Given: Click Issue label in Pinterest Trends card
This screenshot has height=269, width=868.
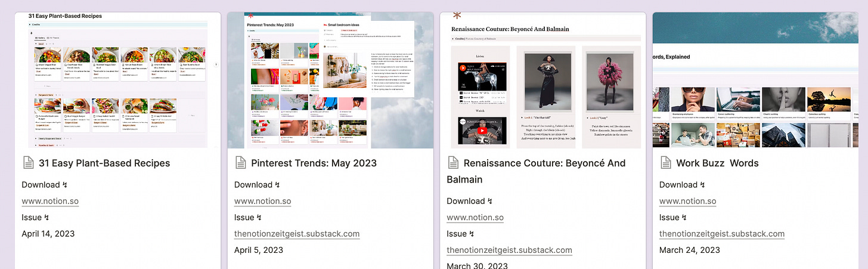Looking at the screenshot, I should (x=249, y=218).
